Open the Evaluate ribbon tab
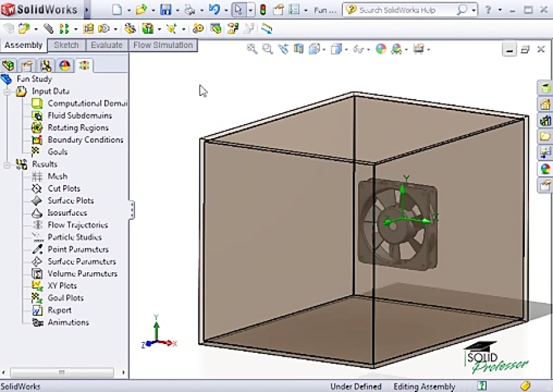This screenshot has height=392, width=553. point(108,45)
